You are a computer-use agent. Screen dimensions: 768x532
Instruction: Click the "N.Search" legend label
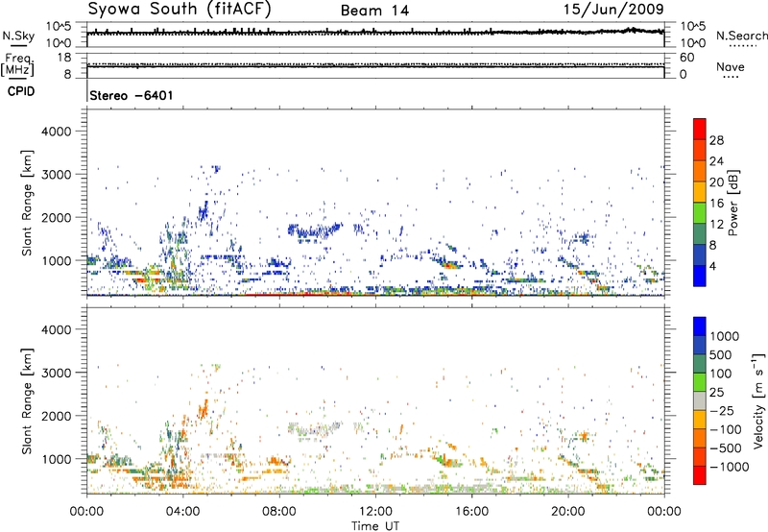(x=741, y=36)
